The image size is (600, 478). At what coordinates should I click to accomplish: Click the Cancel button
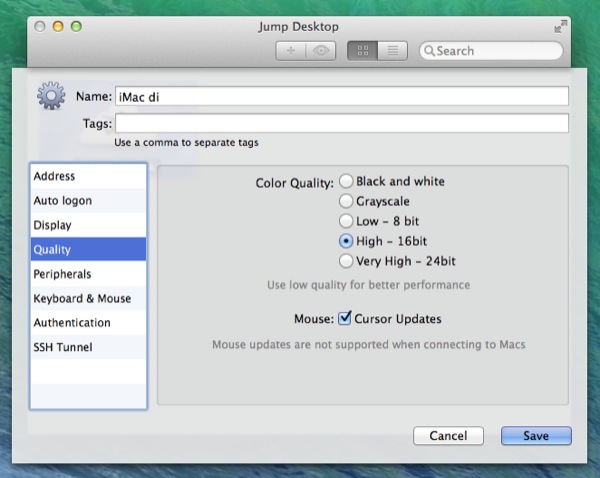click(448, 436)
